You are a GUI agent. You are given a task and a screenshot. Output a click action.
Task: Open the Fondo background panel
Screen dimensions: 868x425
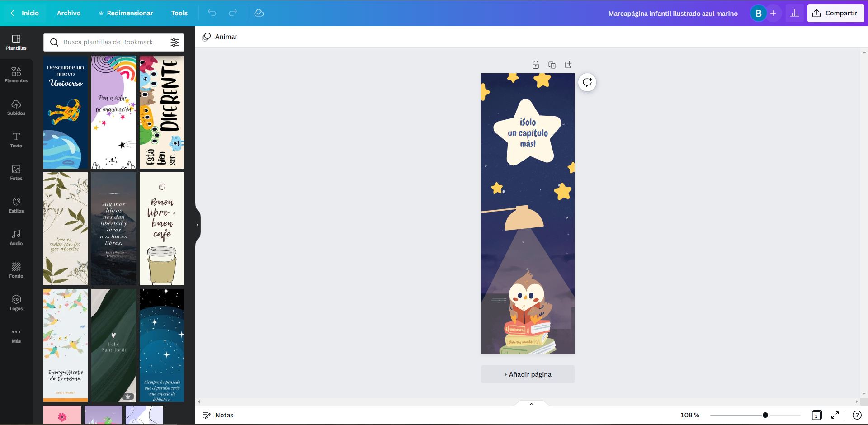coord(16,270)
